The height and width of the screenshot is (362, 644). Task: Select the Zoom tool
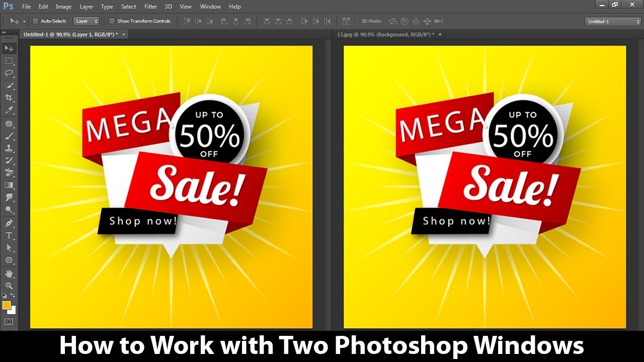coord(9,286)
